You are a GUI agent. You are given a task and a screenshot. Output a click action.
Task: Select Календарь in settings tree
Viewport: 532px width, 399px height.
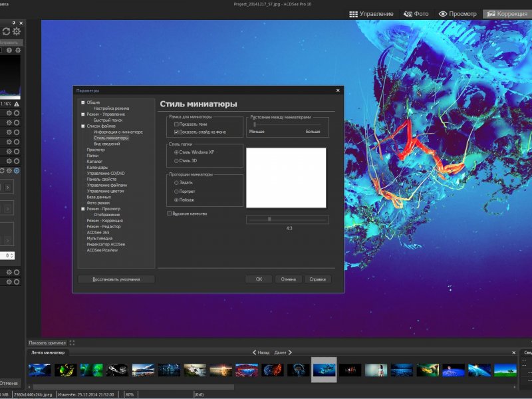97,168
